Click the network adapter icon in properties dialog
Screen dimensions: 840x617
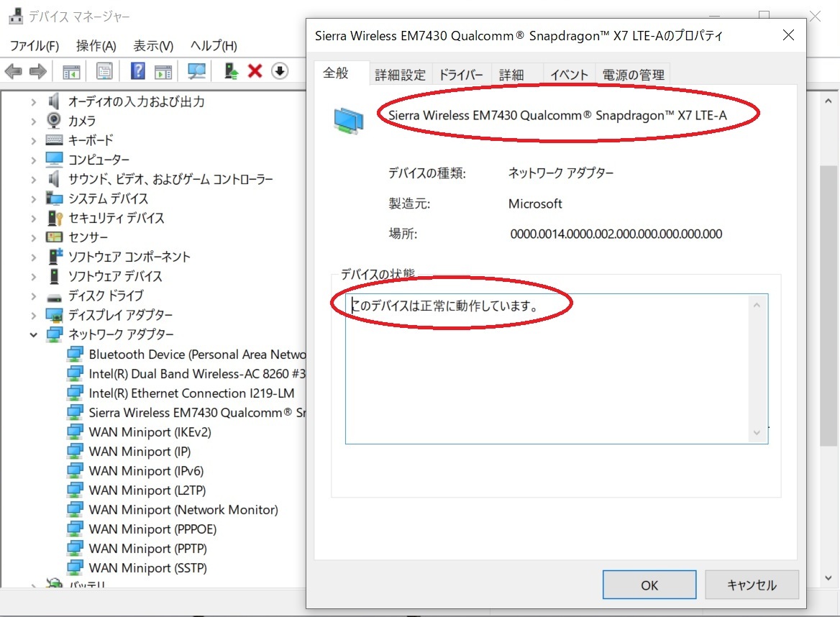coord(348,121)
